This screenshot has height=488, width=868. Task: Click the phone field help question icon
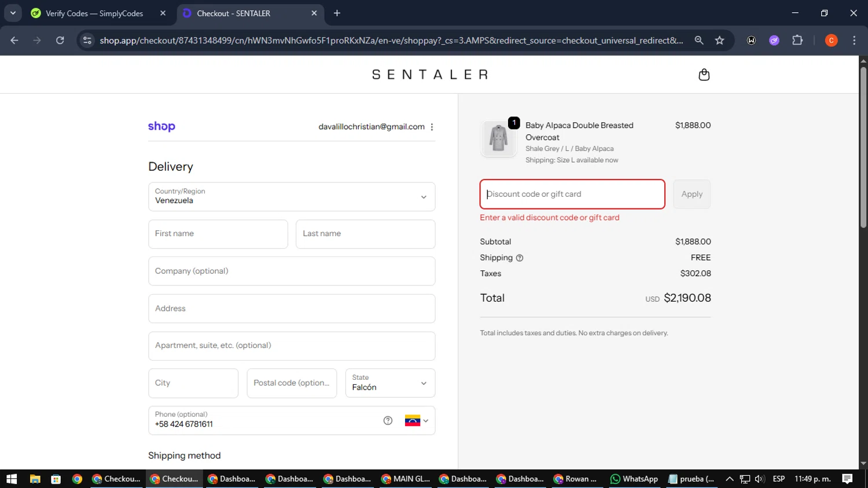tap(388, 421)
